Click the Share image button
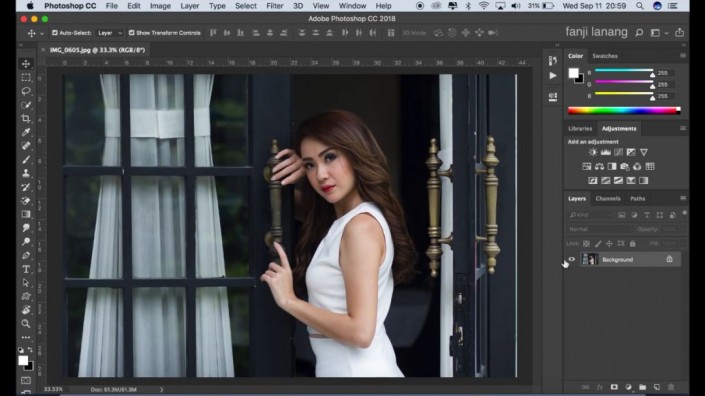This screenshot has width=705, height=396. pos(679,32)
